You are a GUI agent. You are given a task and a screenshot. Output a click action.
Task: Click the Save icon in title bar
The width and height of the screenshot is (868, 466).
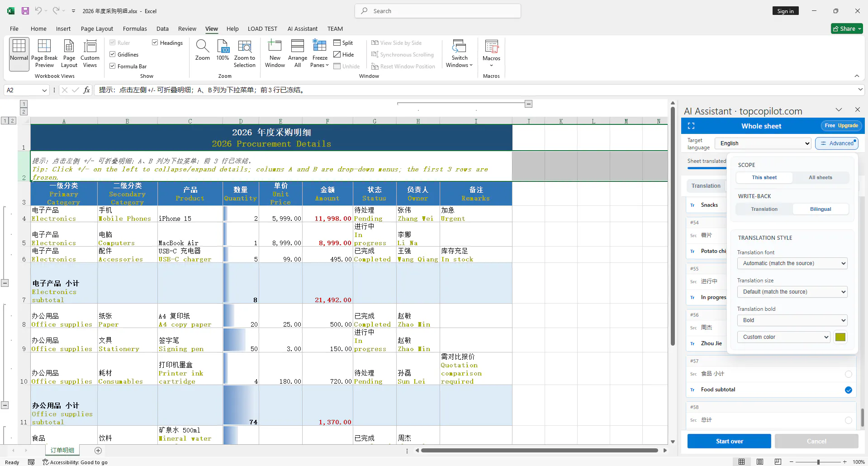click(x=25, y=11)
